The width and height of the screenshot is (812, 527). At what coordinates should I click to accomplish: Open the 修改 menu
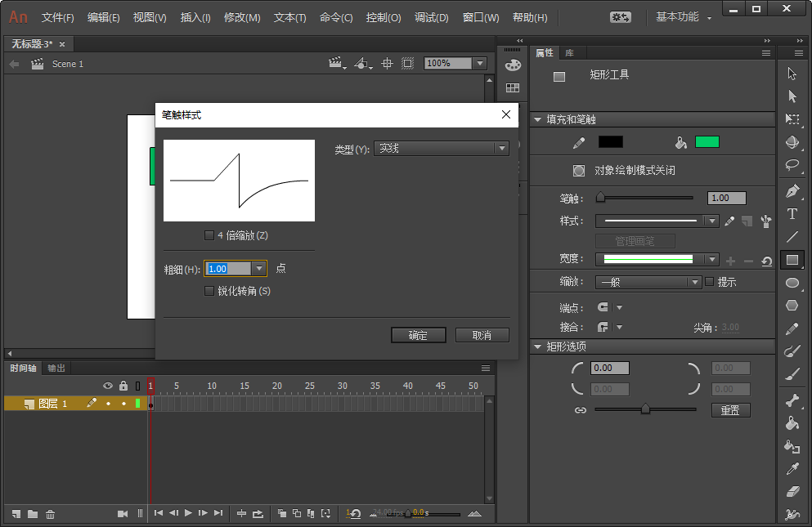[x=242, y=17]
